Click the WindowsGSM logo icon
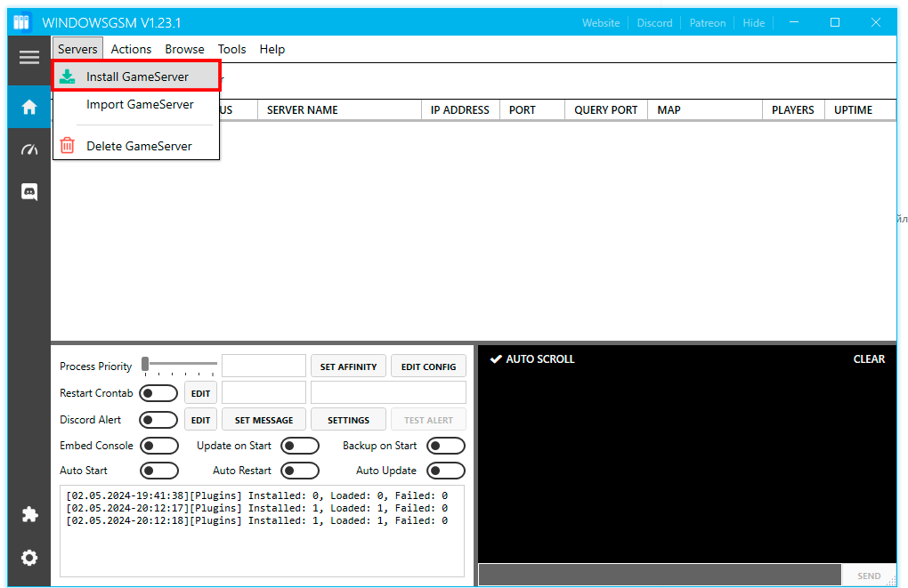 point(21,22)
